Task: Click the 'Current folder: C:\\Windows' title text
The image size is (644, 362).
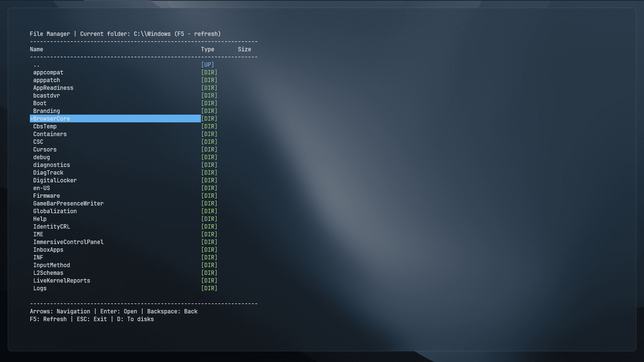Action: point(125,34)
